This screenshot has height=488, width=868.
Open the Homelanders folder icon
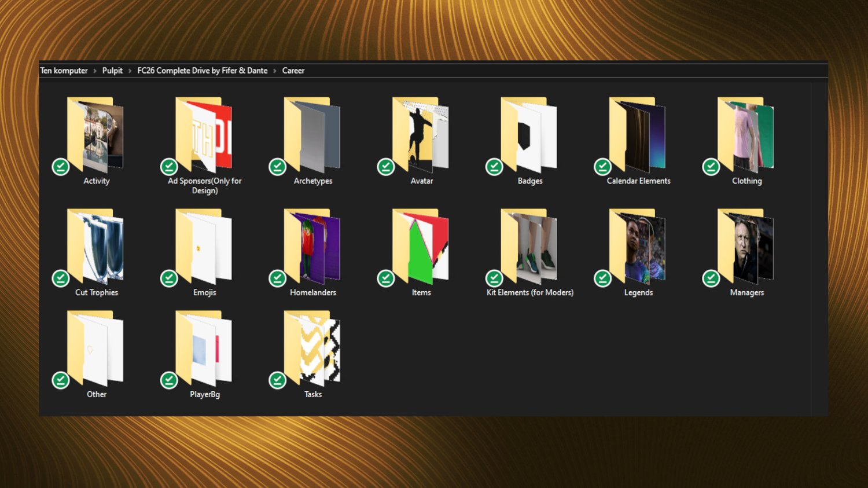click(x=312, y=247)
